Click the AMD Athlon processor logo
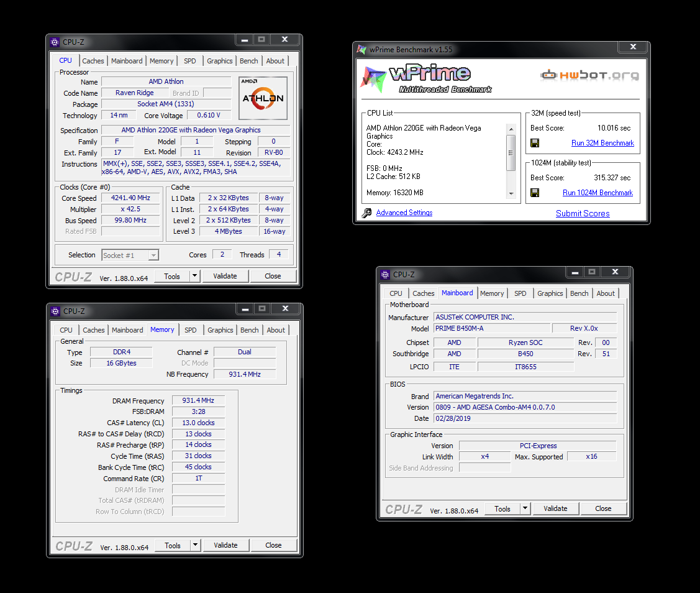The height and width of the screenshot is (593, 700). pyautogui.click(x=263, y=98)
